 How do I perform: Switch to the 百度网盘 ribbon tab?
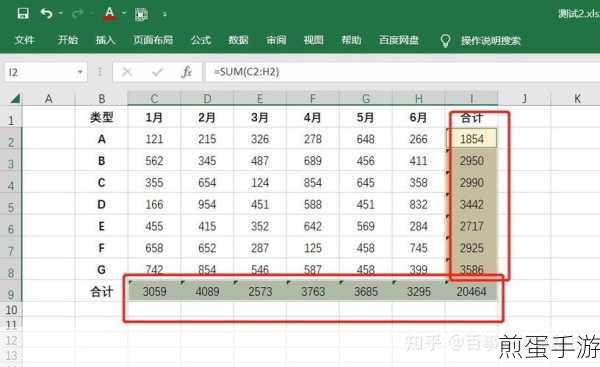pyautogui.click(x=399, y=40)
